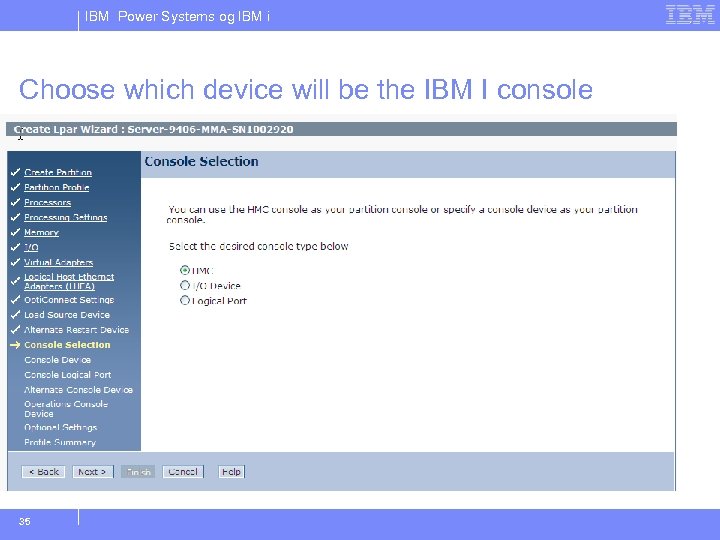Select the Console Logical Port step

[68, 375]
